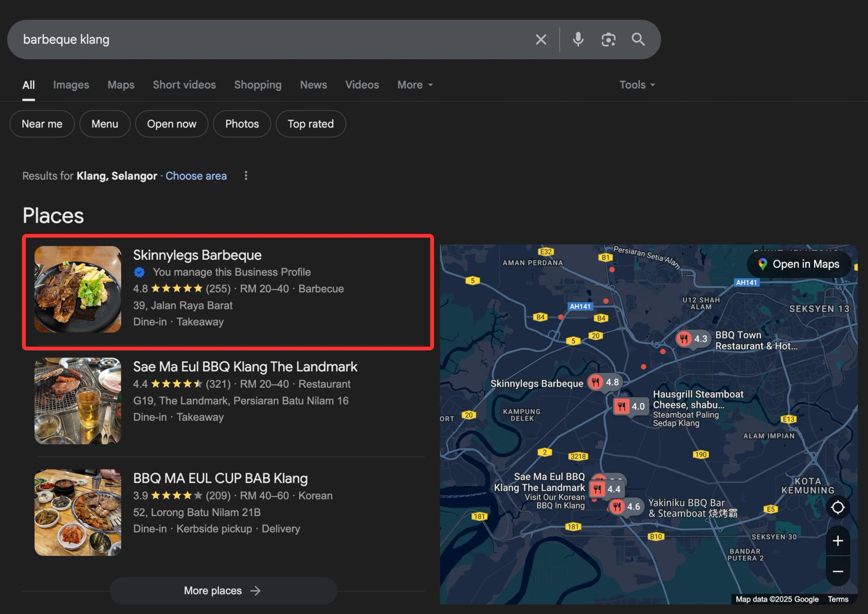The width and height of the screenshot is (868, 614).
Task: Open Sae Ma Eul BBQ Klang The Landmark listing
Action: coord(245,367)
